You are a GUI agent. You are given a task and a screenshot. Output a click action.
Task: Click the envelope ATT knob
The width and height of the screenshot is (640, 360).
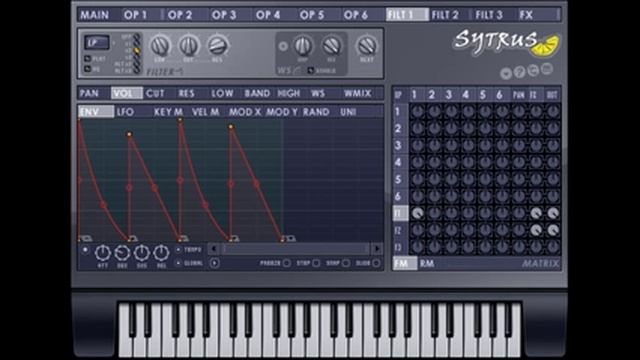102,253
